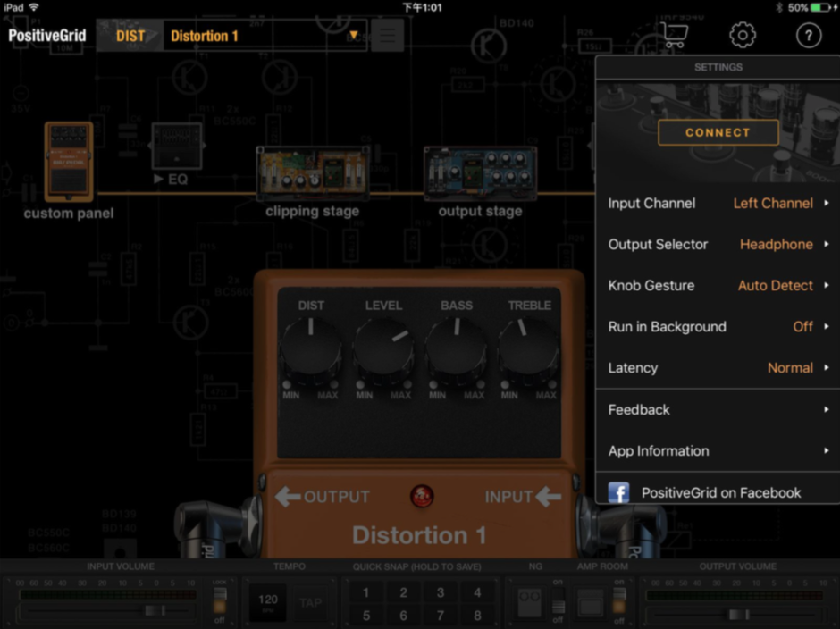
Task: Click the TAP tempo button
Action: pyautogui.click(x=311, y=603)
